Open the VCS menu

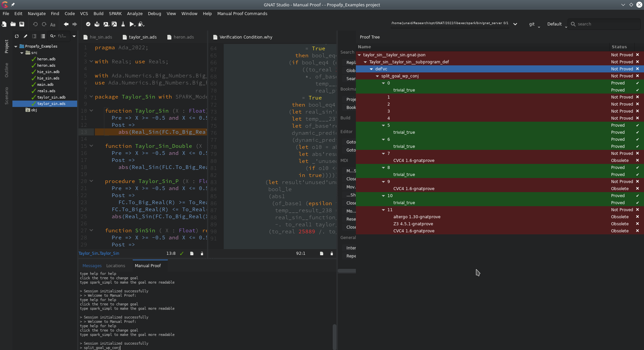(84, 14)
